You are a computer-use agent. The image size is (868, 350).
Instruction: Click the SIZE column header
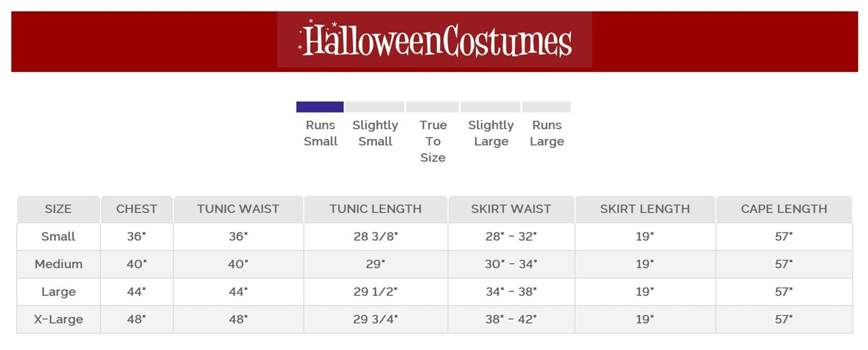[58, 209]
